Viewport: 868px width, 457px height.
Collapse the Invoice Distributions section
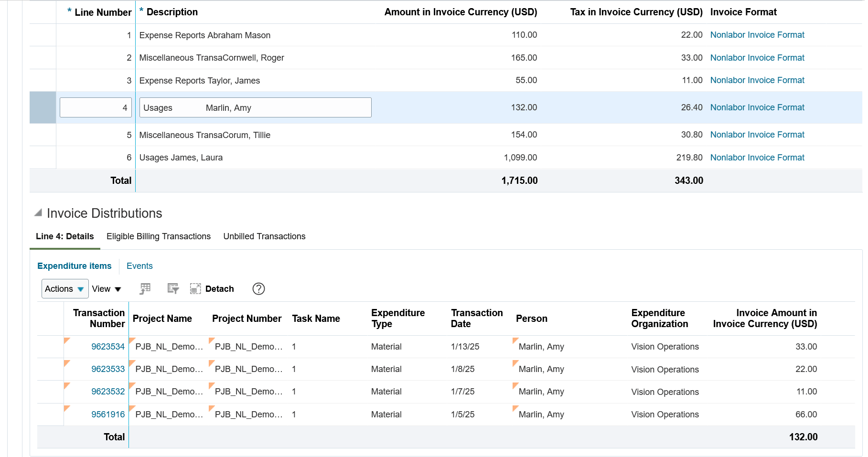tap(38, 213)
